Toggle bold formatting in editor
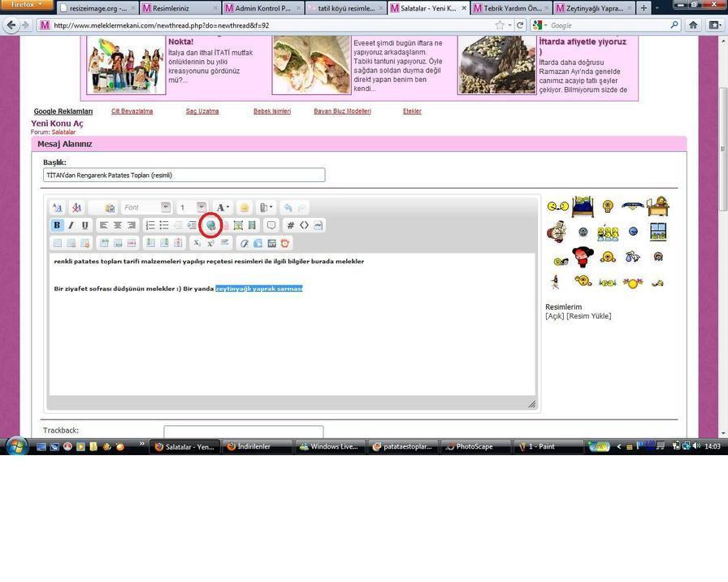The height and width of the screenshot is (582, 728). 57,225
